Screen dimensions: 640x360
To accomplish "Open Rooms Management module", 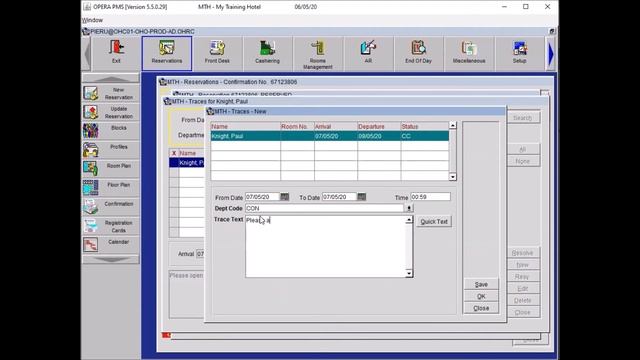I will [318, 54].
